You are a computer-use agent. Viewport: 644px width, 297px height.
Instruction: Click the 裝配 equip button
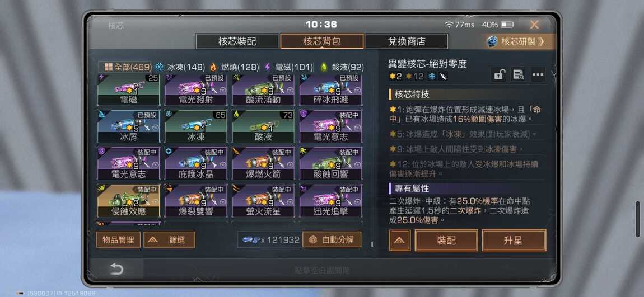point(446,241)
